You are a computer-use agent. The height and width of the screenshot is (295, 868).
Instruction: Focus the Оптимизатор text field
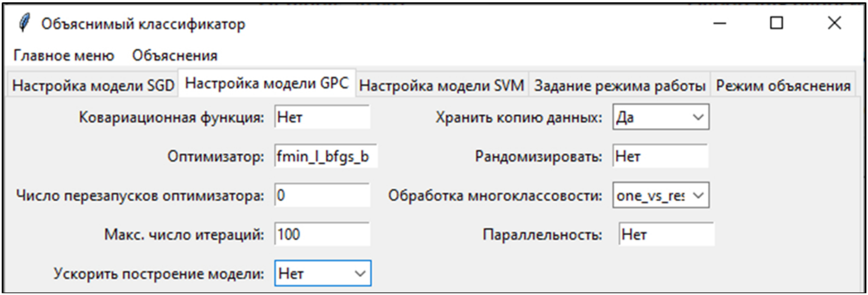click(x=325, y=156)
